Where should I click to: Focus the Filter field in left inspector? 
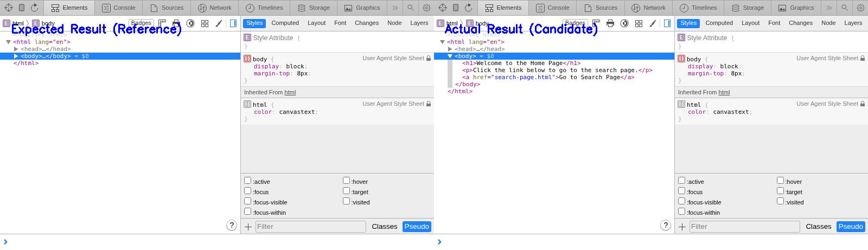click(310, 227)
